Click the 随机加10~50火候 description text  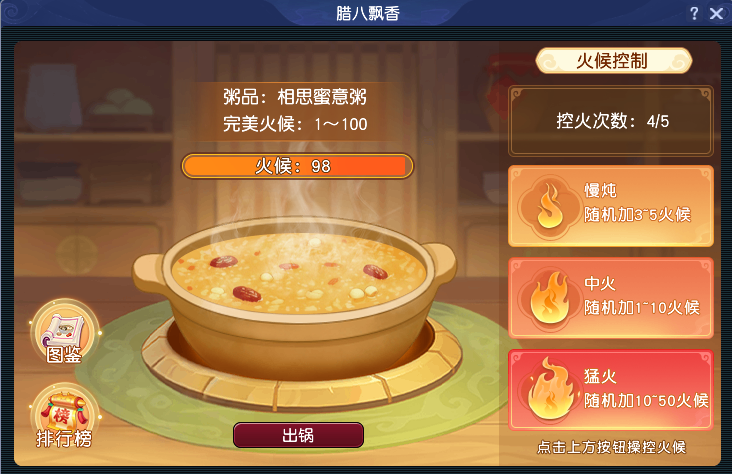click(x=646, y=401)
